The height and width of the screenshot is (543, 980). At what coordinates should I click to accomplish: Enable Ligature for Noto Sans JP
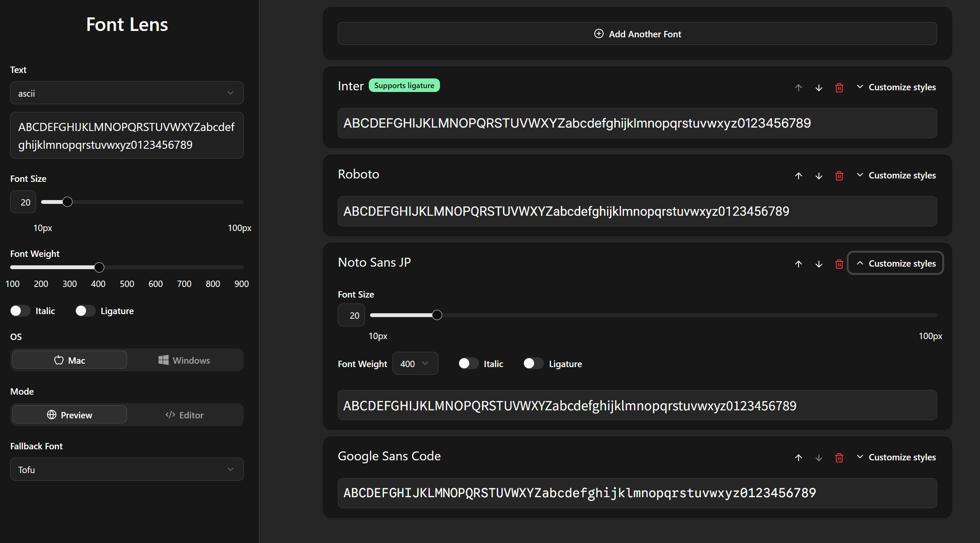click(533, 363)
